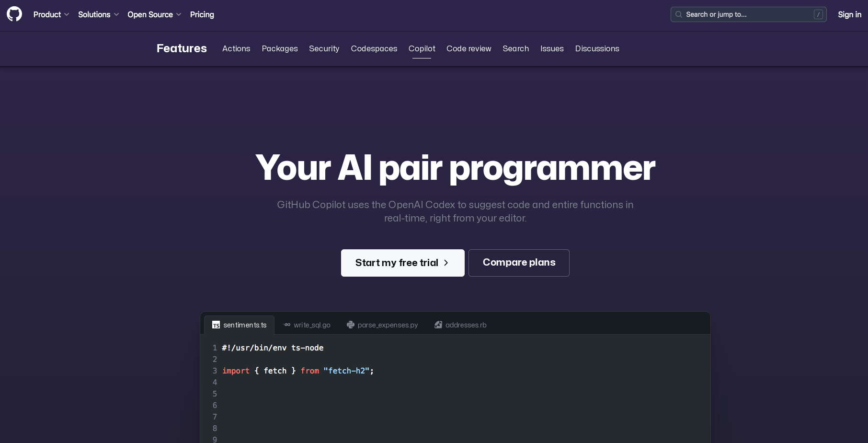Image resolution: width=868 pixels, height=443 pixels.
Task: Click the Go icon on write_sql.go tab
Action: pyautogui.click(x=287, y=325)
